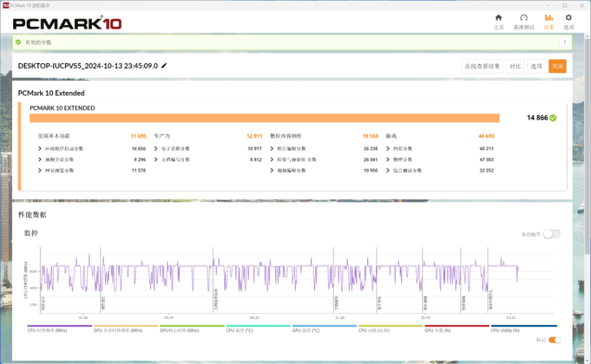The height and width of the screenshot is (364, 591).
Task: Click the 在线查看结果 button
Action: [482, 66]
